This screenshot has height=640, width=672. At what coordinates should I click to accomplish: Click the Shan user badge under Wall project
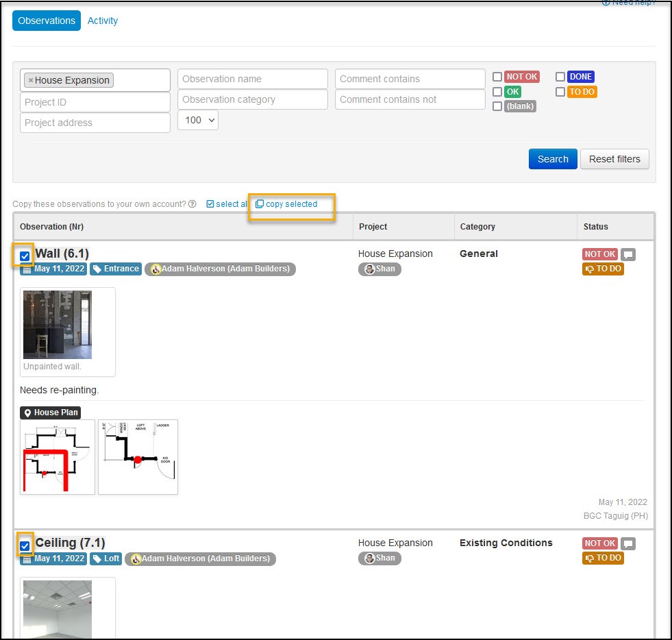379,269
